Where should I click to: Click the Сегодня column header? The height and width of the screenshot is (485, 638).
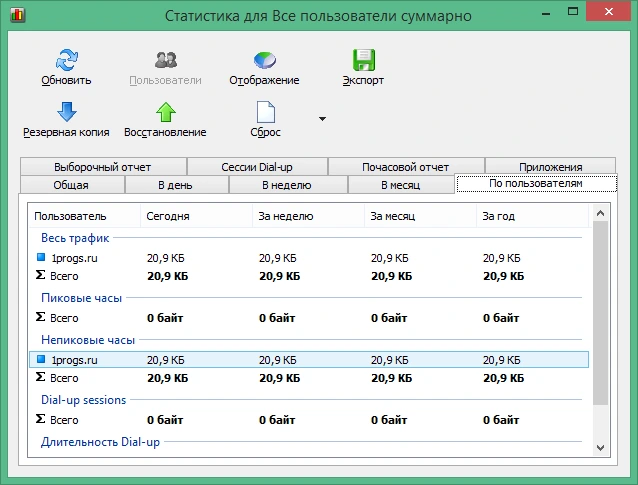point(197,216)
